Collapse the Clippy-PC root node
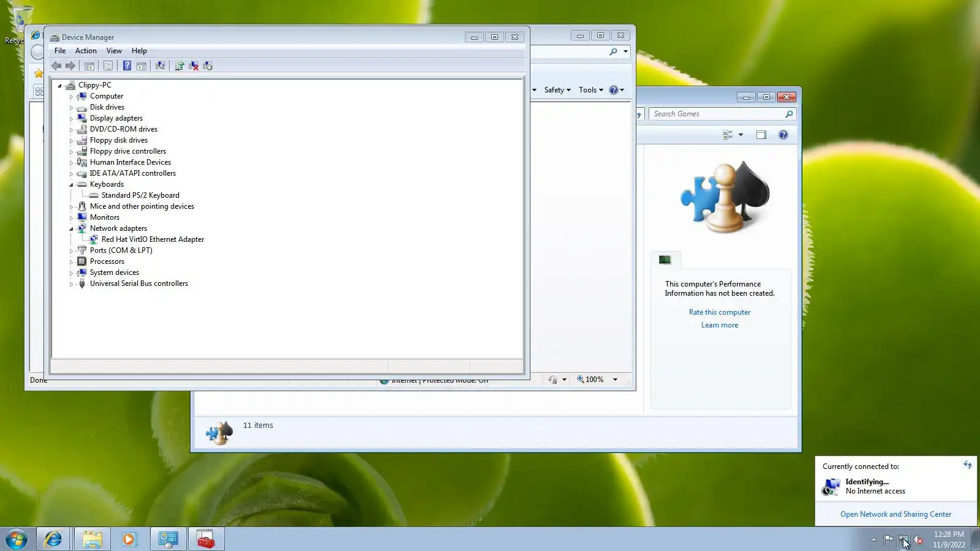Screen dimensions: 980x551 (x=59, y=86)
